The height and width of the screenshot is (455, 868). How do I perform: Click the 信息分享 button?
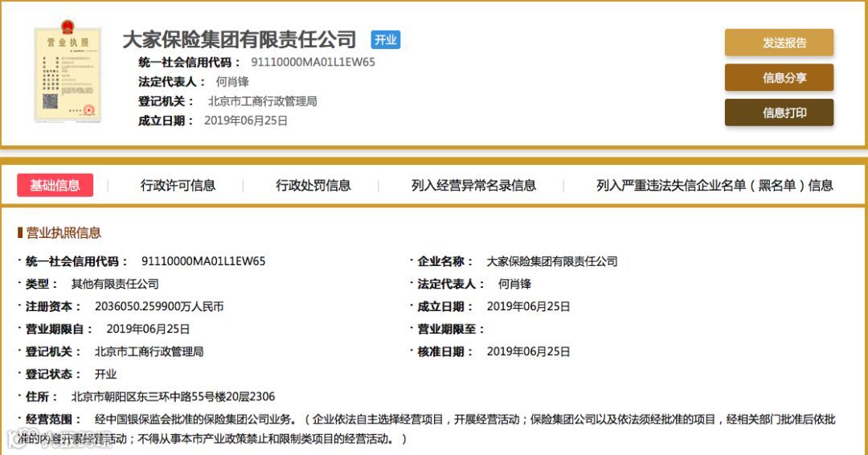tap(779, 77)
